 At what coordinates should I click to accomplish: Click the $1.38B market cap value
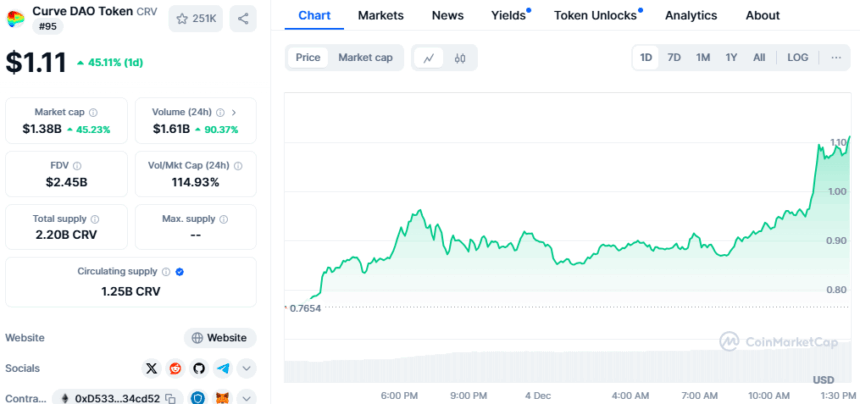coord(42,129)
